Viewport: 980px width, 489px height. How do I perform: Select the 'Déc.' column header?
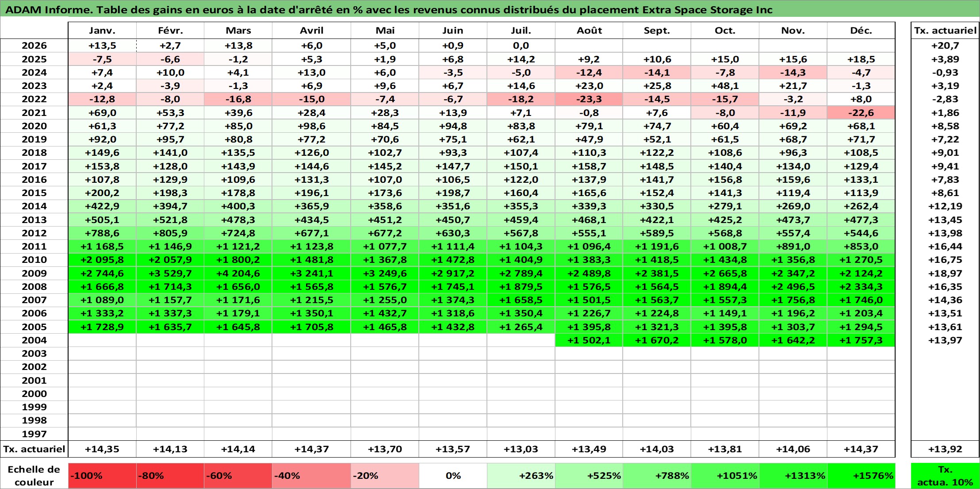pos(861,31)
